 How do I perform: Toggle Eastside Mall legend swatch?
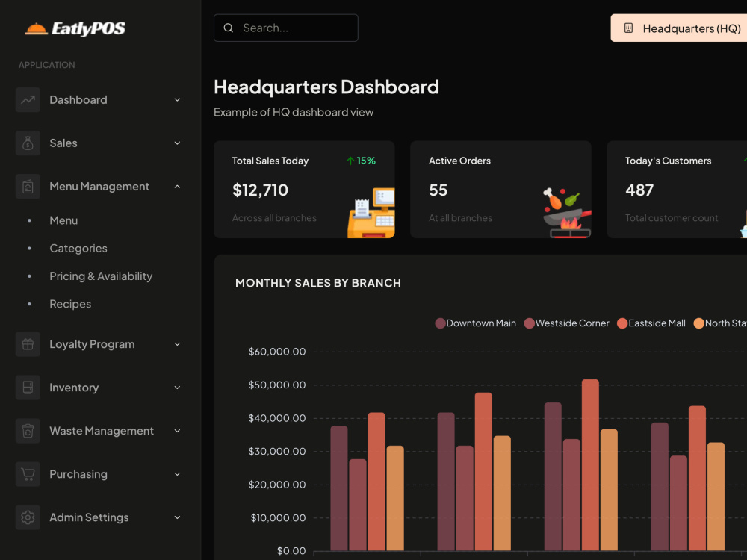622,323
